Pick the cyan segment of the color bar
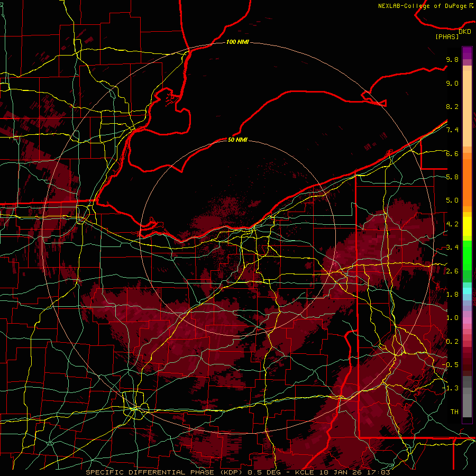This screenshot has width=476, height=476. pyautogui.click(x=467, y=291)
